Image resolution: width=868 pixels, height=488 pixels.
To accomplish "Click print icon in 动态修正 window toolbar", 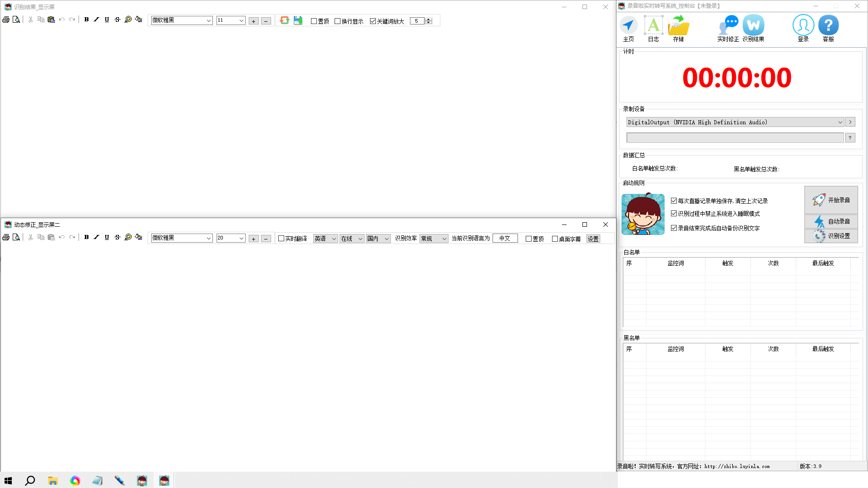I will [6, 237].
